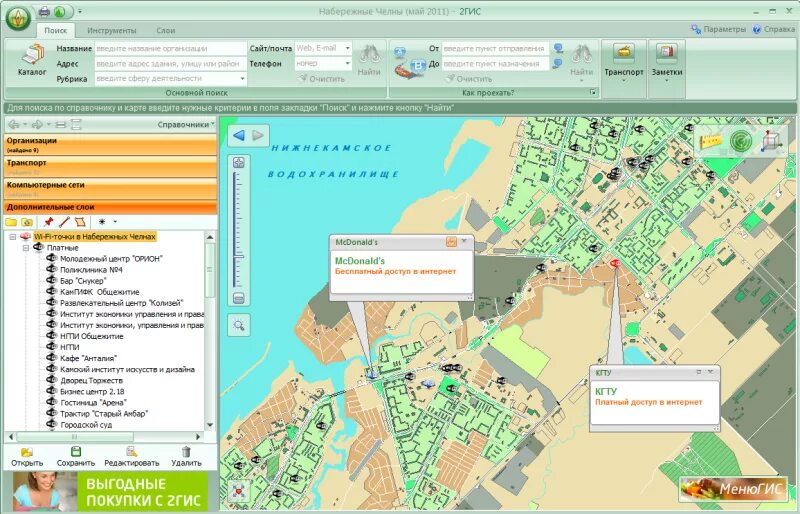Click Найти binoculars in Как проехать group
Image resolution: width=800 pixels, height=514 pixels.
point(582,60)
